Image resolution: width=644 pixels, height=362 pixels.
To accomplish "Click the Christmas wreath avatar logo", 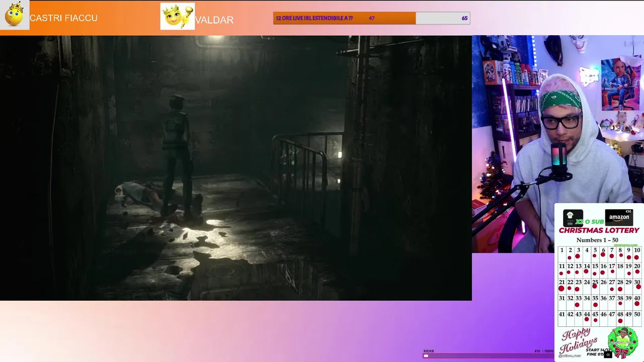I will point(622,342).
